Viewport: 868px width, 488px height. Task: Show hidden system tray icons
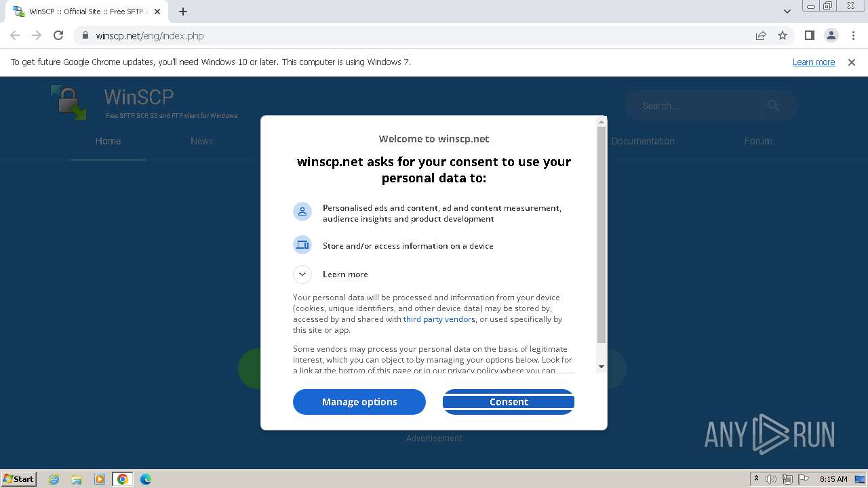(x=756, y=479)
